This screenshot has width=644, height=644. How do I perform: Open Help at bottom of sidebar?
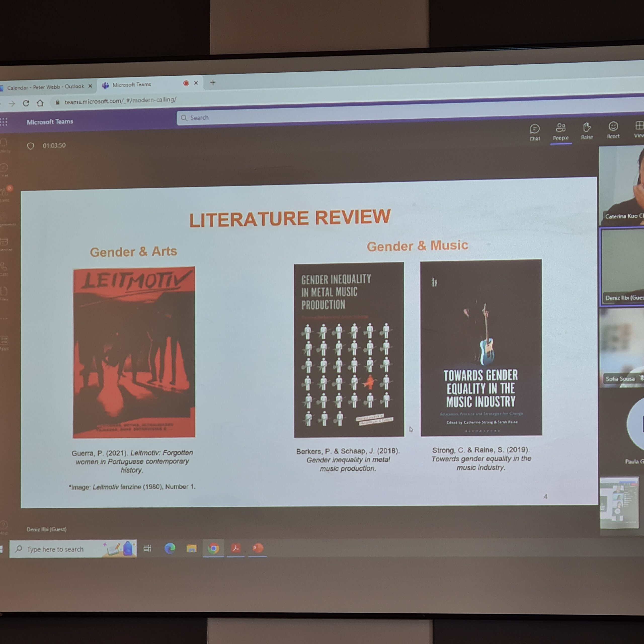click(4, 527)
